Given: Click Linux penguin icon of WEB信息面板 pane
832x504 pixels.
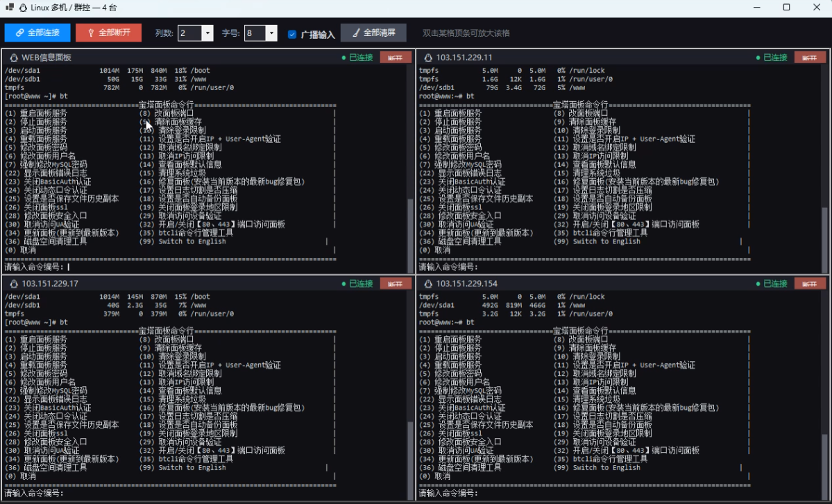Looking at the screenshot, I should (x=14, y=58).
